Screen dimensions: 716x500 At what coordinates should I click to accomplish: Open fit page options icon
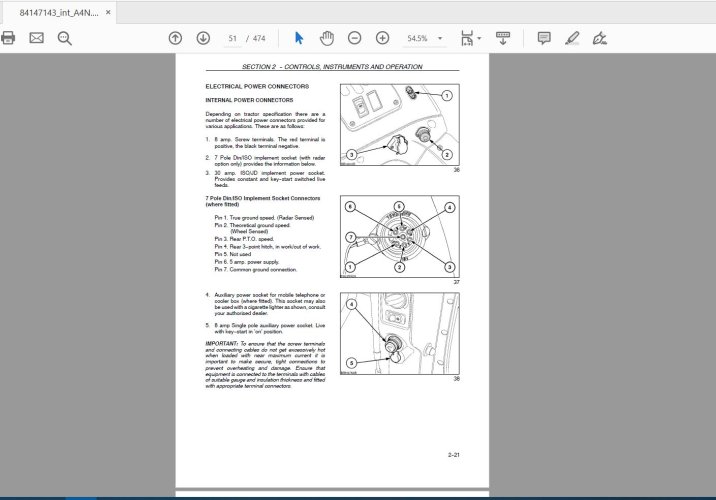[467, 38]
